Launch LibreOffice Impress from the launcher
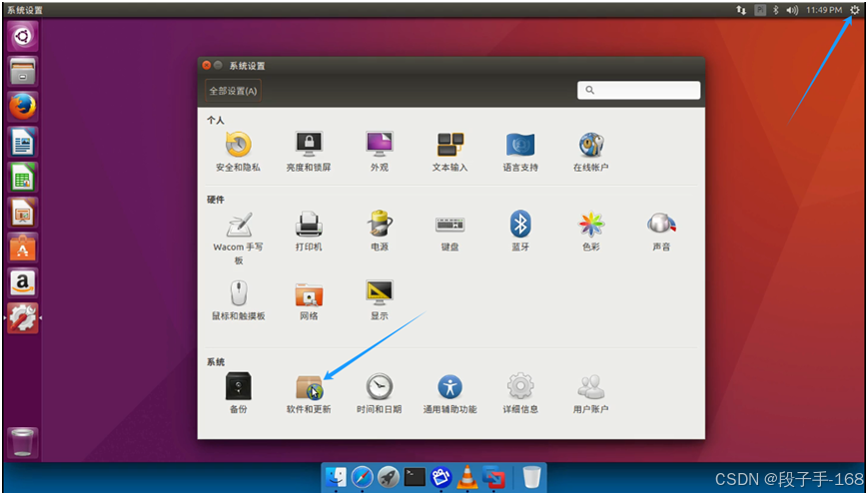This screenshot has height=495, width=868. click(23, 213)
